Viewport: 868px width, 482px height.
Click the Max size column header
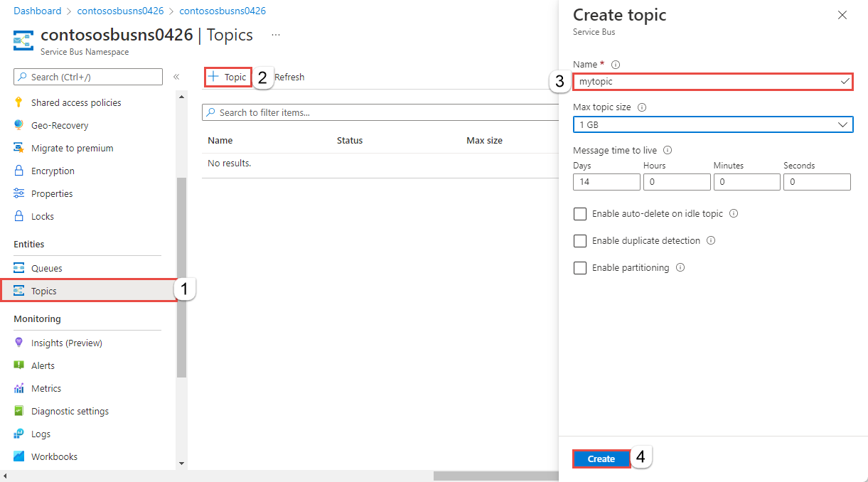[485, 141]
